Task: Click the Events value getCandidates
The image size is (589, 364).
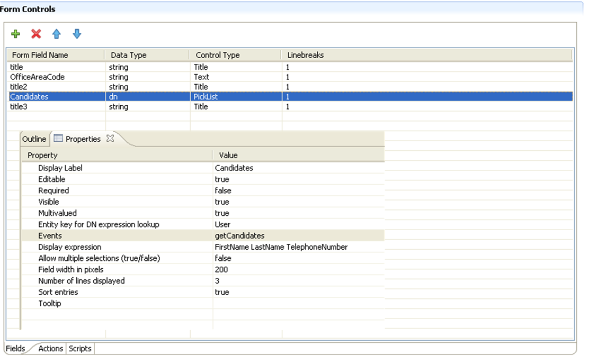Action: (x=239, y=236)
